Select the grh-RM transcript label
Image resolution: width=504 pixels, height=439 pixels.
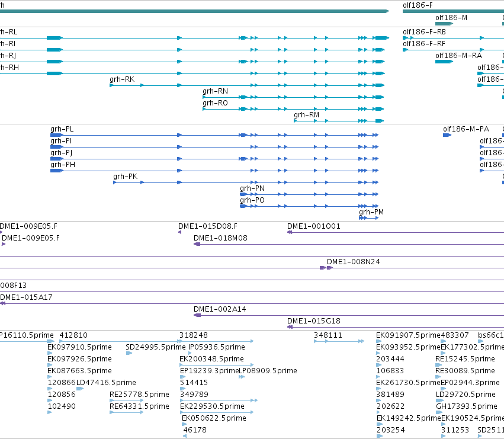point(306,115)
